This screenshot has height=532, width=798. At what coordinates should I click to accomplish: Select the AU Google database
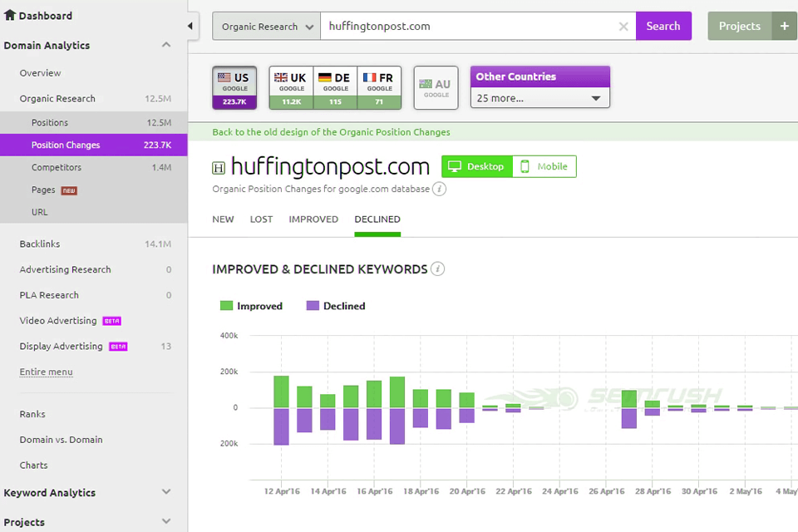[x=436, y=87]
